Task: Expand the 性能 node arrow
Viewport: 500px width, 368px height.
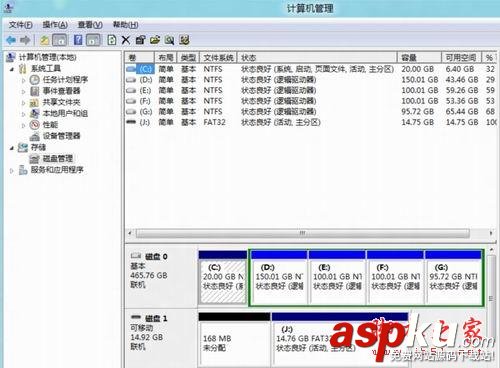Action: 24,125
